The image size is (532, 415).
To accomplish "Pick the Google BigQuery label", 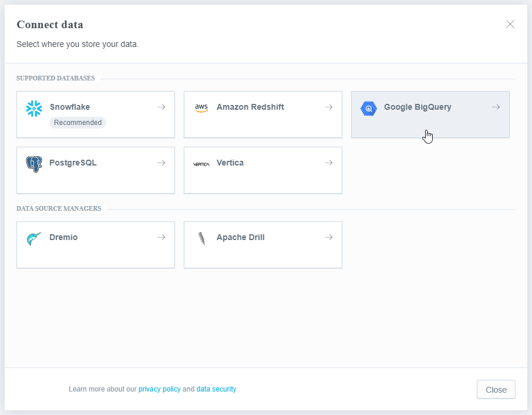I will pos(417,107).
